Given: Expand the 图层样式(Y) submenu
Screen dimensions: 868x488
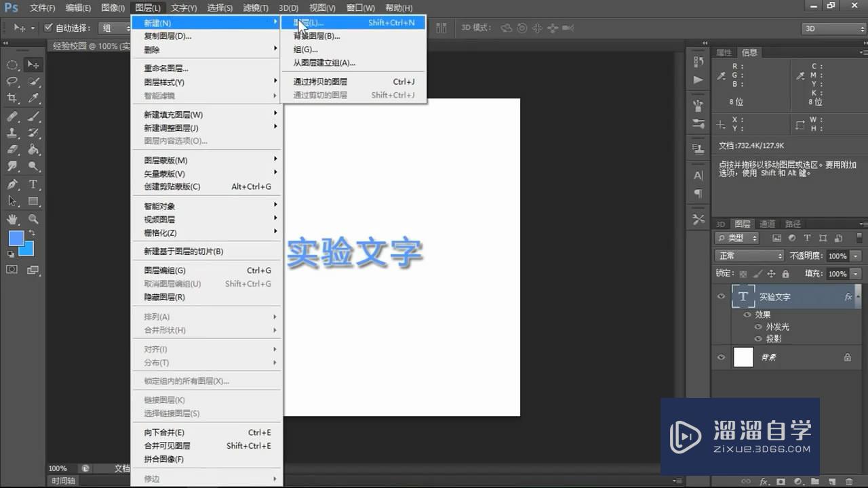Looking at the screenshot, I should (x=206, y=82).
